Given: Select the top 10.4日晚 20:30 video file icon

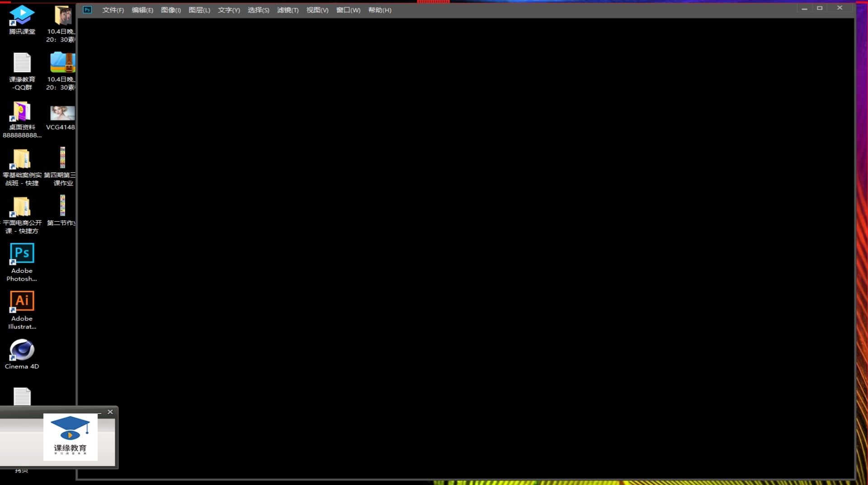Looking at the screenshot, I should (x=61, y=24).
